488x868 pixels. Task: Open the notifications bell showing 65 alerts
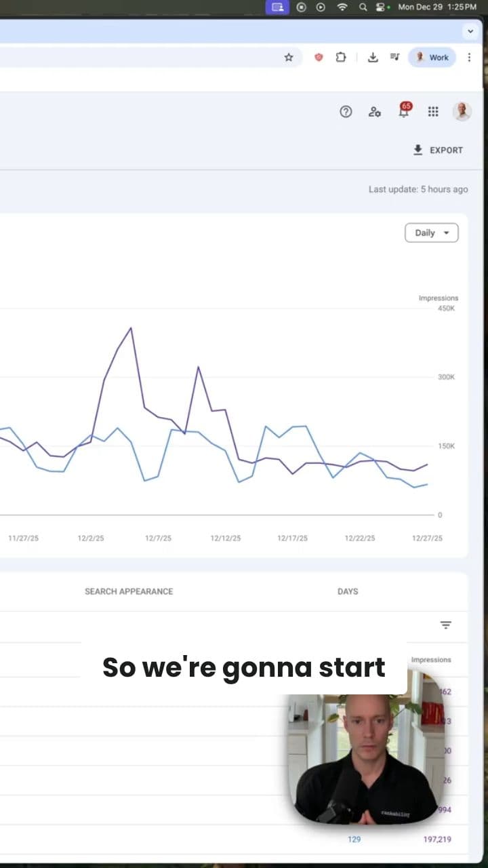[403, 112]
